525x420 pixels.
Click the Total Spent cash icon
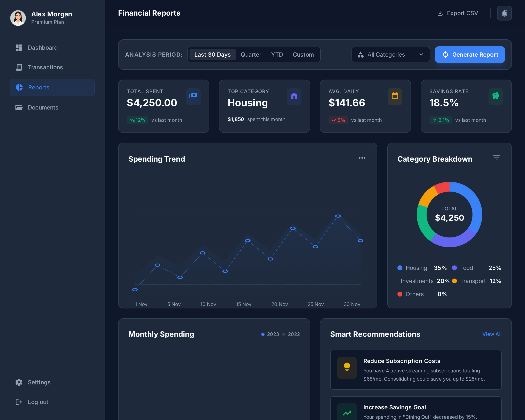pos(193,96)
